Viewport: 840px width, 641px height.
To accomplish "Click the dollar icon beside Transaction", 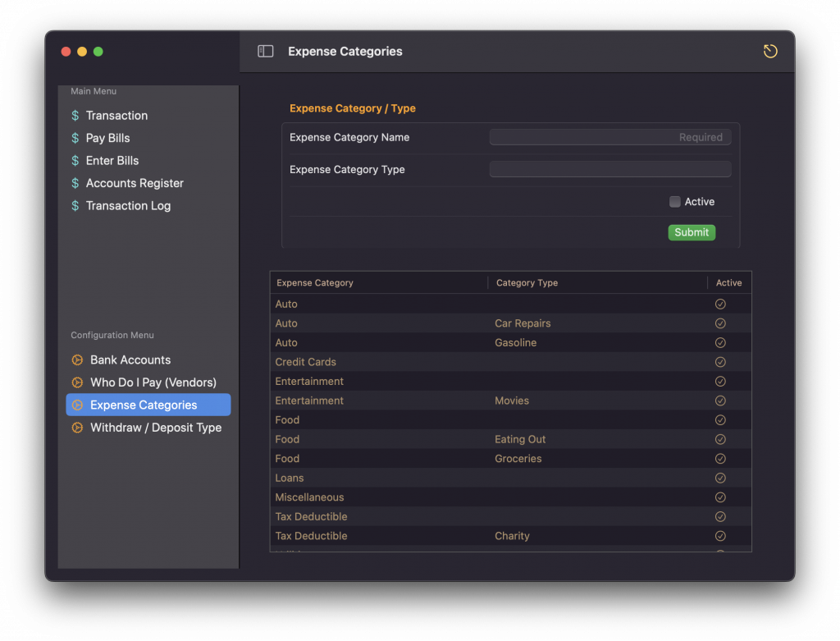I will (75, 116).
